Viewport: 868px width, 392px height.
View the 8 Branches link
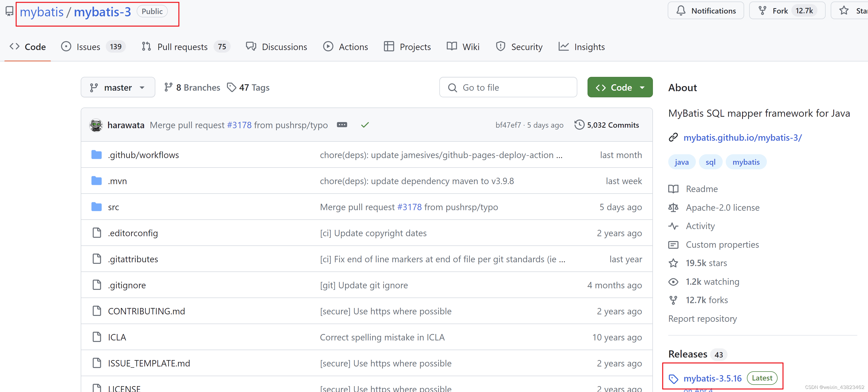tap(192, 88)
